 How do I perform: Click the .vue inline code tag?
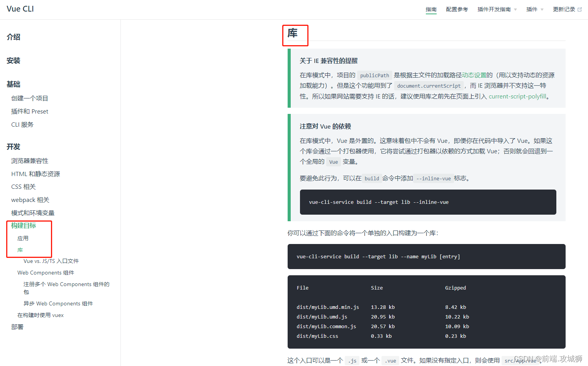pos(391,361)
